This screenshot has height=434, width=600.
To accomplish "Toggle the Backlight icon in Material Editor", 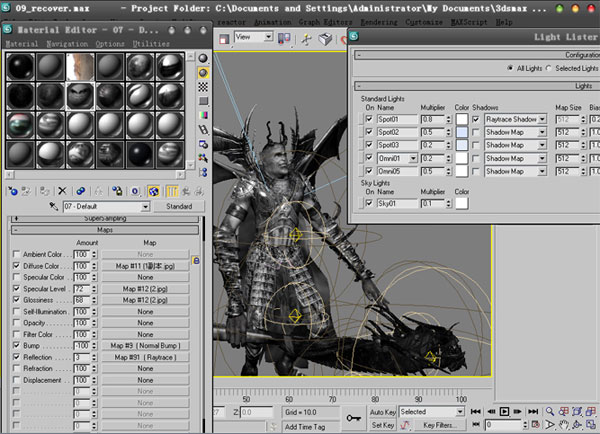I will point(204,72).
